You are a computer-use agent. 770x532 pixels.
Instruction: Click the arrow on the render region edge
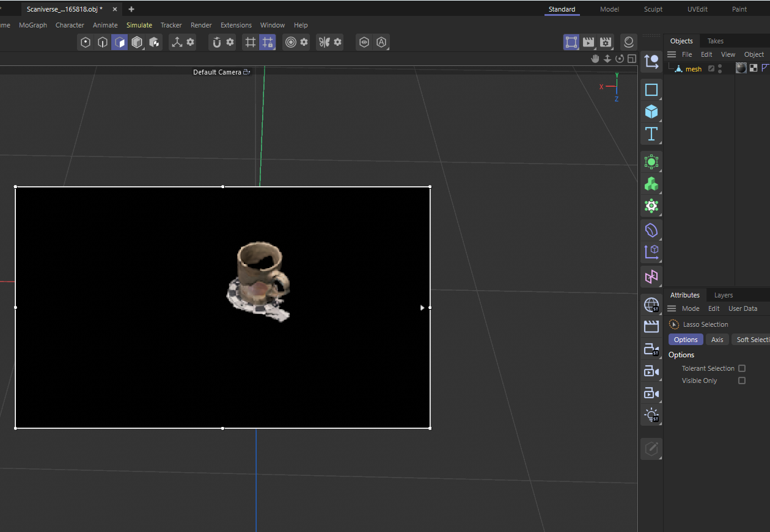[x=422, y=307]
